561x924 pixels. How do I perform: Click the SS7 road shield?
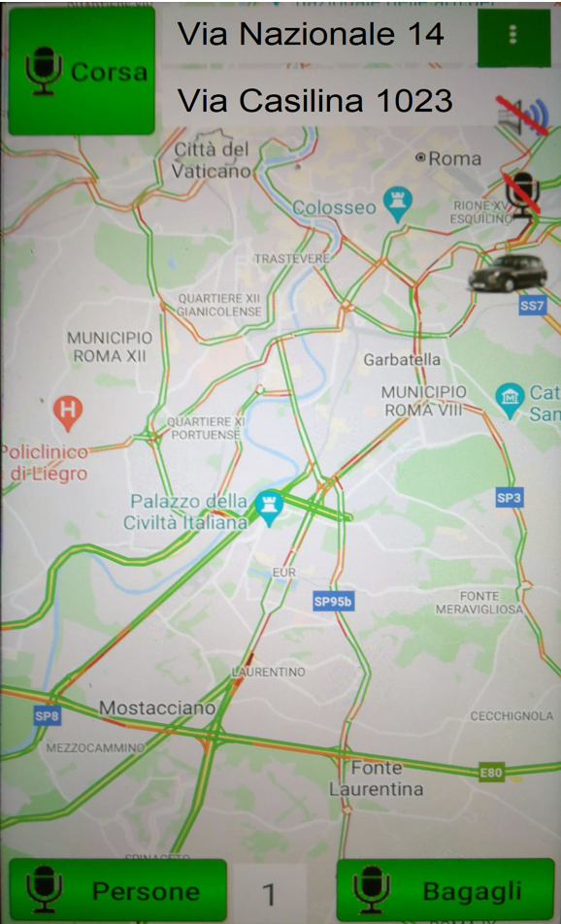[x=533, y=306]
